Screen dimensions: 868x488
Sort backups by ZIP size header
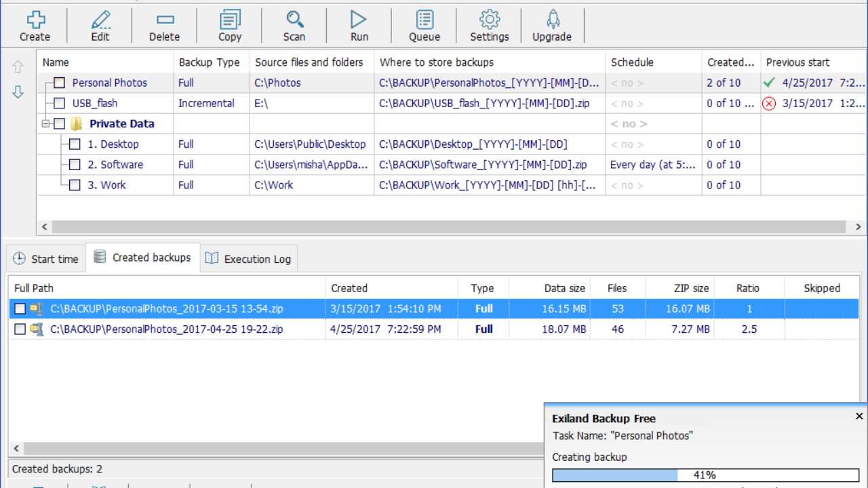[680, 288]
